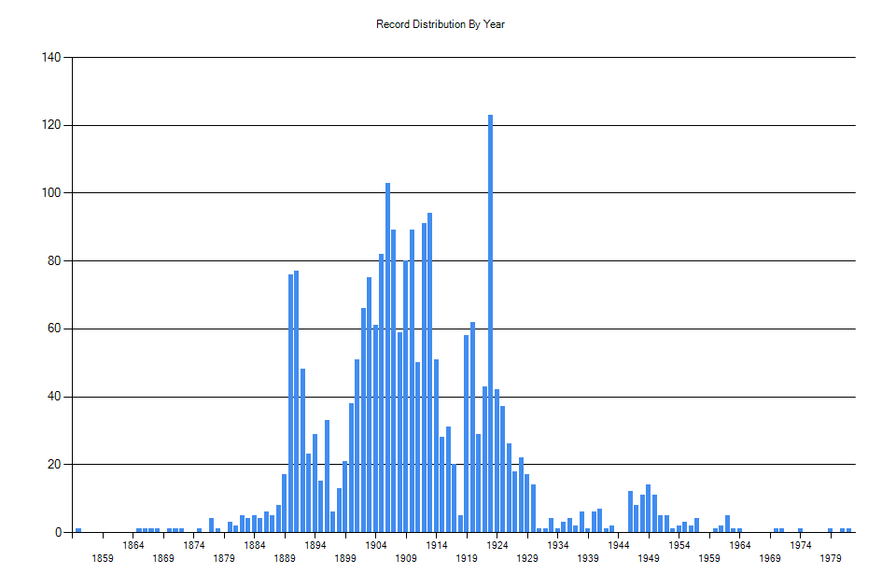Click the 1889 x-axis year label

pyautogui.click(x=285, y=558)
